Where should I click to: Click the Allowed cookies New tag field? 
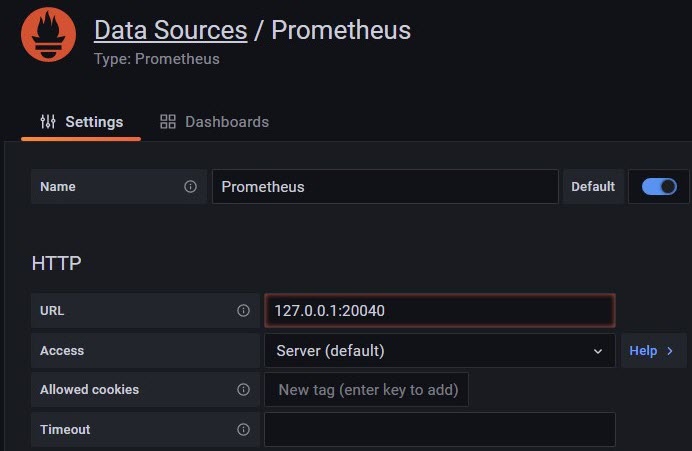[x=366, y=390]
